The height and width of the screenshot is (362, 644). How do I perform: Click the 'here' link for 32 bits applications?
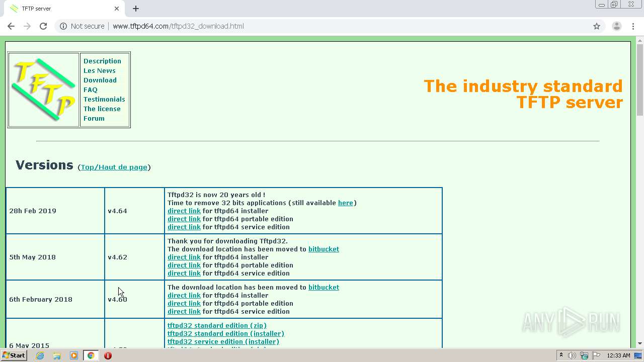[x=345, y=203]
